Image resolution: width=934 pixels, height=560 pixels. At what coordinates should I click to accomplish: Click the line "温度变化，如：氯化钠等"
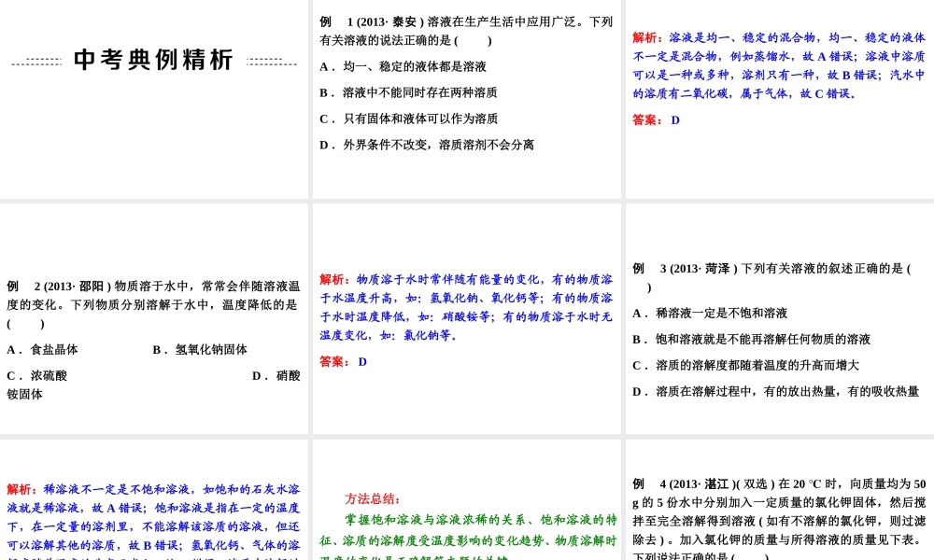(x=389, y=335)
